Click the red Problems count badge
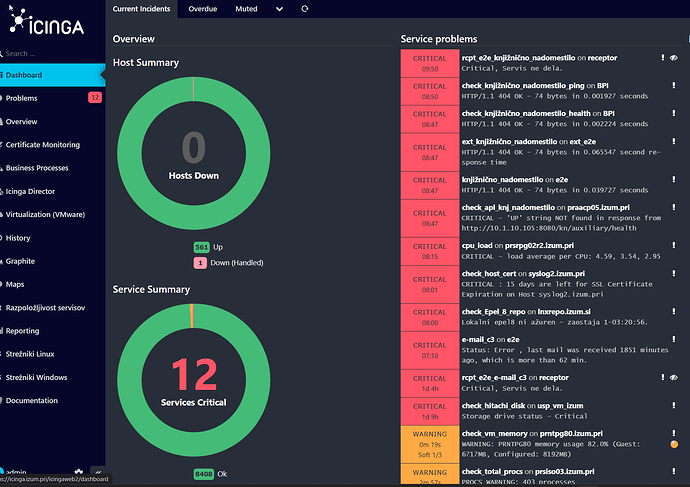Screen dimensions: 690x487 [x=94, y=98]
